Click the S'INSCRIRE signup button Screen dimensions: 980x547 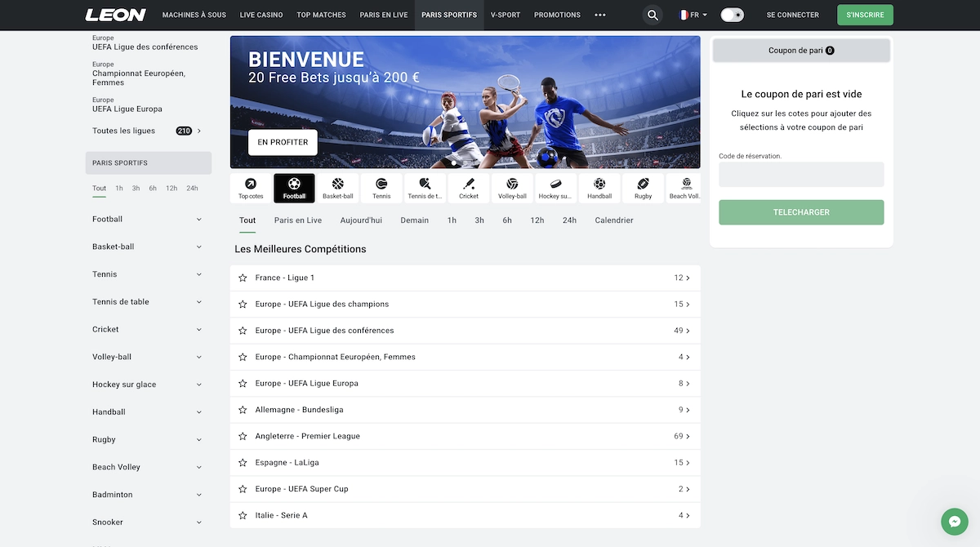(865, 14)
